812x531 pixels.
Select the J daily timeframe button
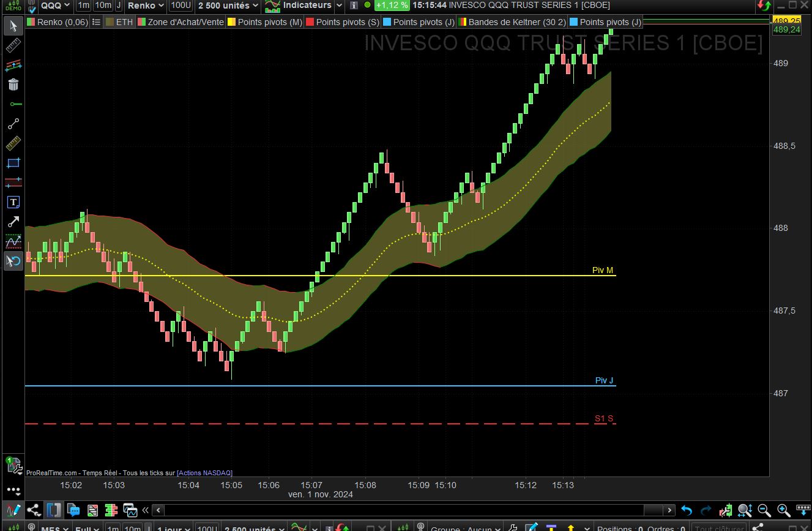[118, 6]
